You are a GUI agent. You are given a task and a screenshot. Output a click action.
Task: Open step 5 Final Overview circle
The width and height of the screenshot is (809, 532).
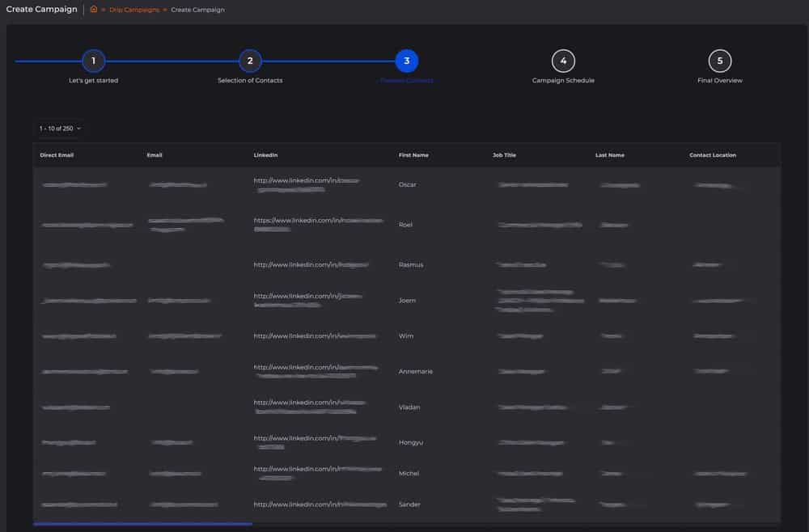(719, 61)
